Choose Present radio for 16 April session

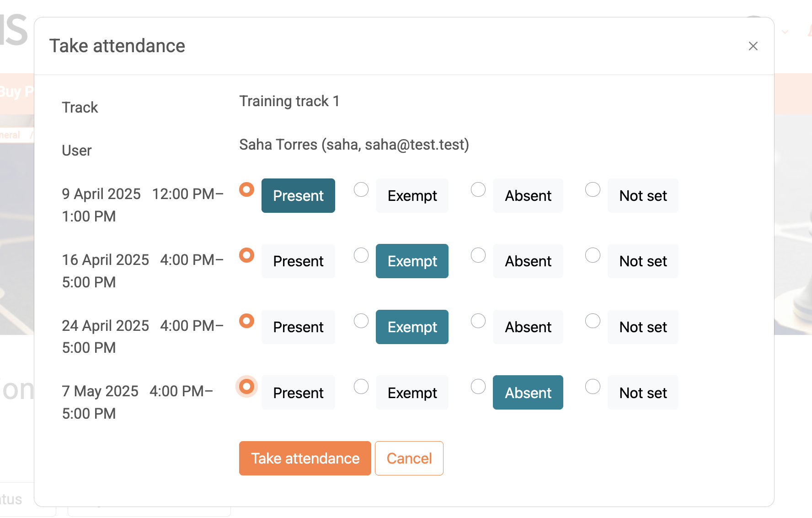point(246,255)
